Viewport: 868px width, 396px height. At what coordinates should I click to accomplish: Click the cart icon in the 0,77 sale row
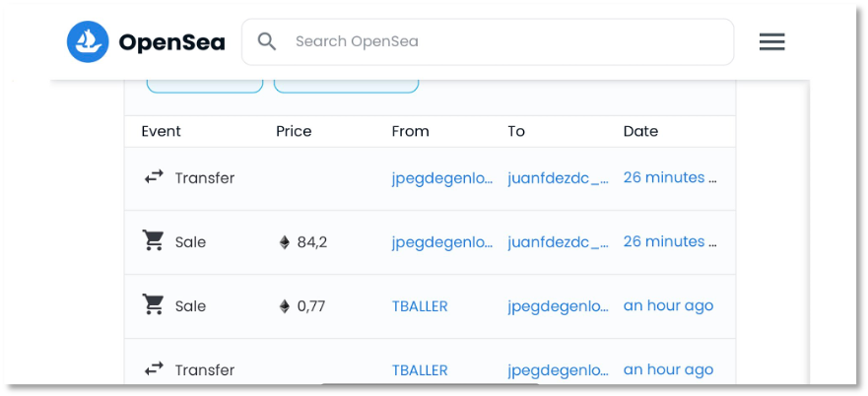[x=154, y=305]
